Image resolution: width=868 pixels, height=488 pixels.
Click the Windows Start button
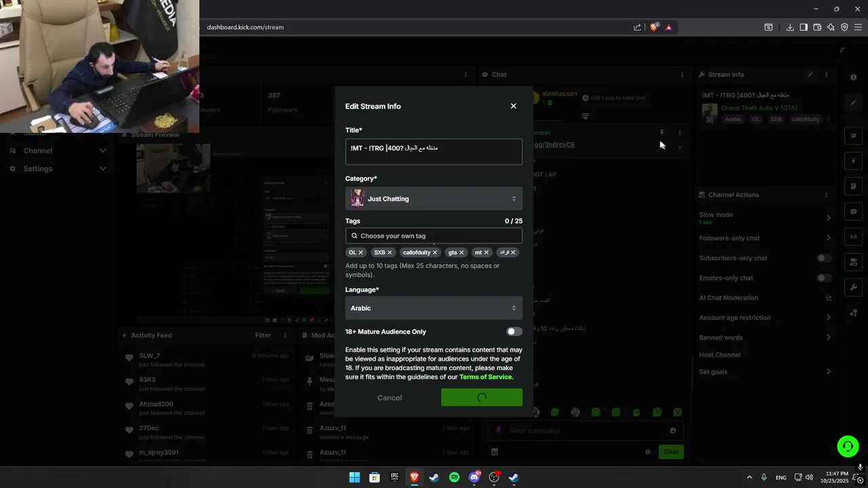coord(355,477)
